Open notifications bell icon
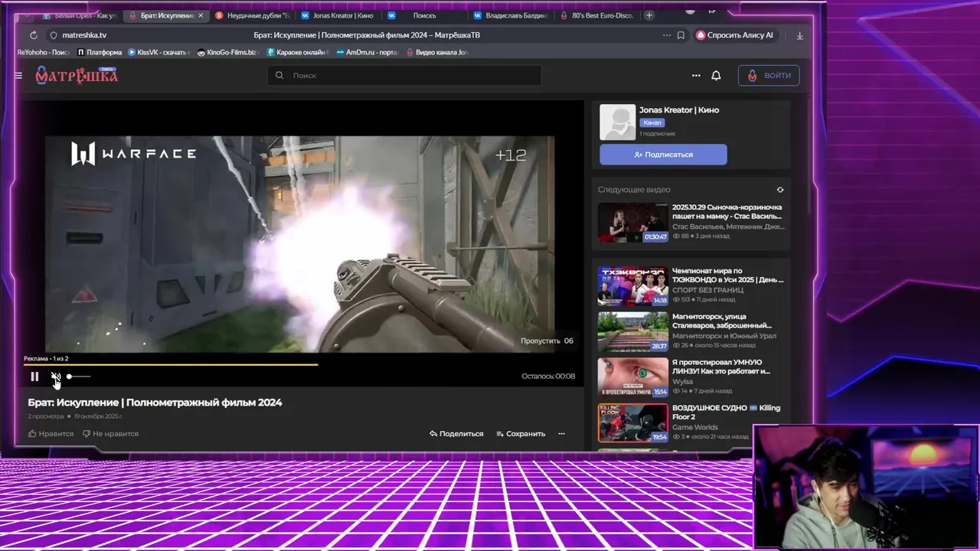Viewport: 980px width, 551px height. (x=716, y=76)
